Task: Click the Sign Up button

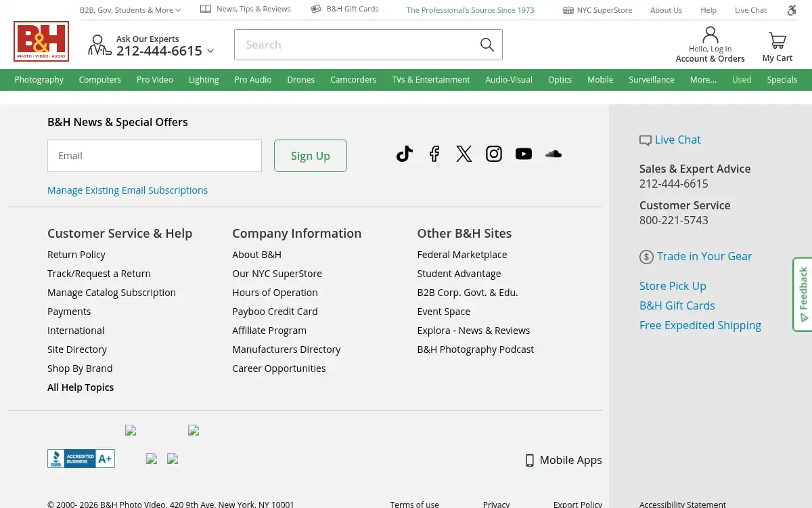Action: click(311, 156)
